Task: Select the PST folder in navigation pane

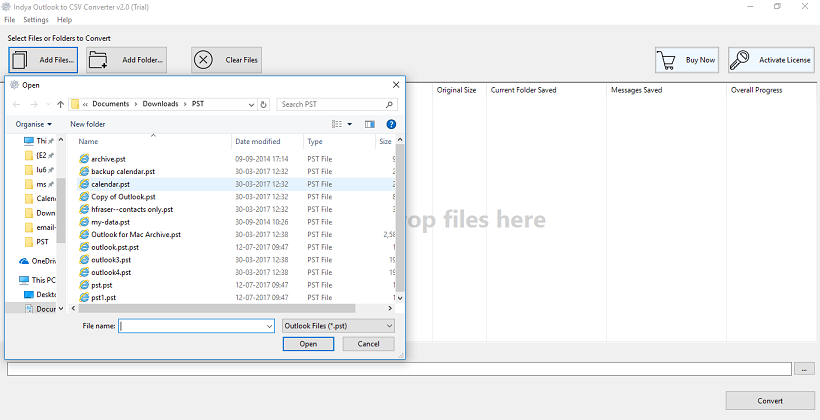Action: point(37,242)
